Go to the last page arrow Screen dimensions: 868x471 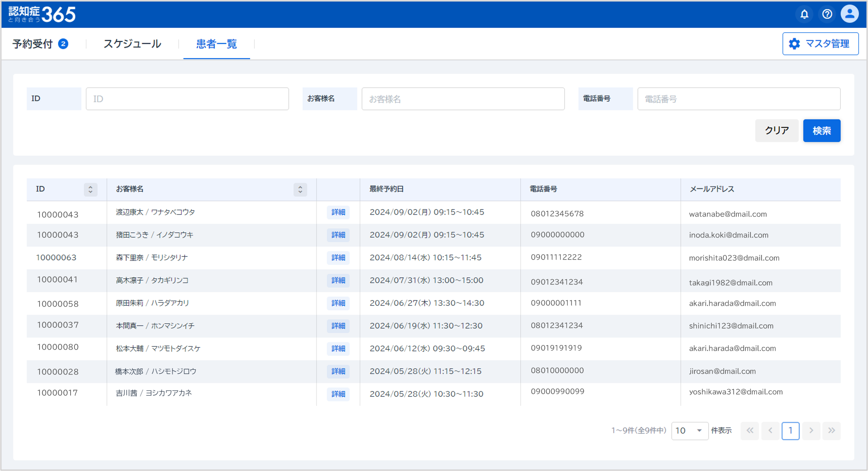pos(832,430)
